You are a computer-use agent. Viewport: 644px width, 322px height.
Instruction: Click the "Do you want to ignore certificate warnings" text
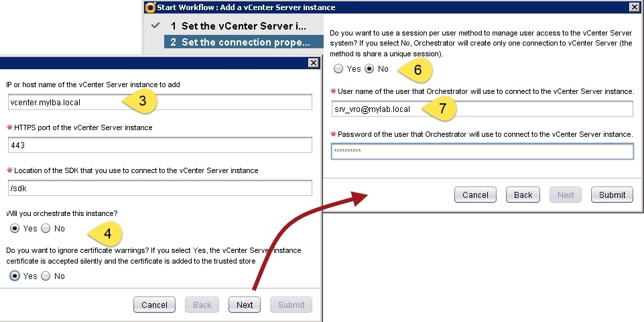[153, 256]
